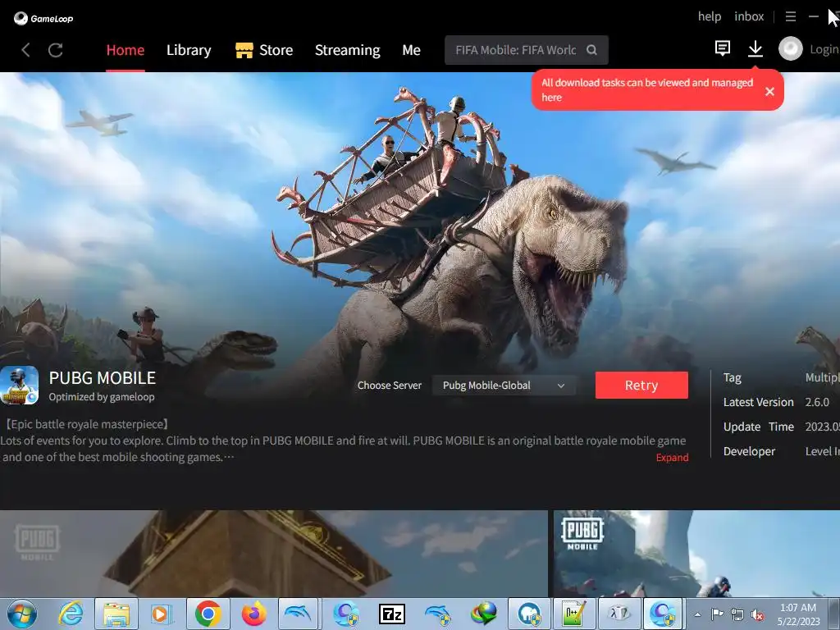Screen dimensions: 840x630
Task: Open network tray icon
Action: [x=737, y=614]
